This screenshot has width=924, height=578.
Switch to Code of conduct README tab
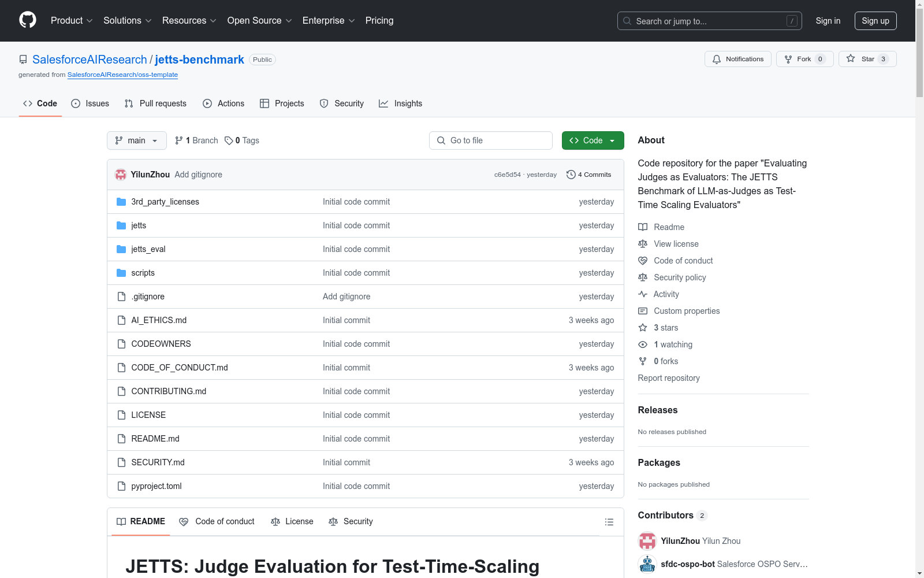217,521
